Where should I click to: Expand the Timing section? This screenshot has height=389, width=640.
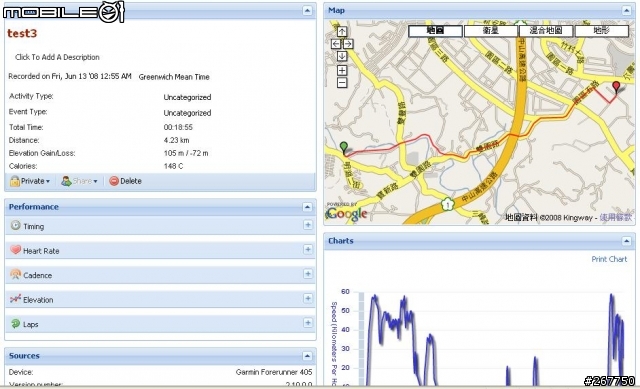coord(308,225)
